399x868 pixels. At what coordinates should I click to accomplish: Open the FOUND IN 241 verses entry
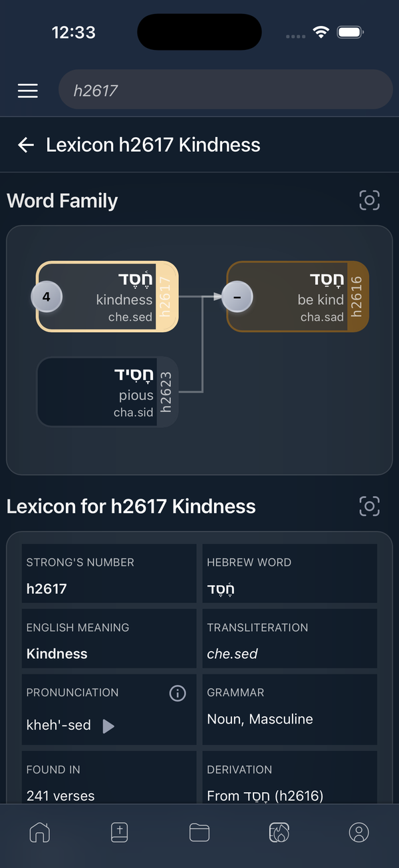click(108, 785)
